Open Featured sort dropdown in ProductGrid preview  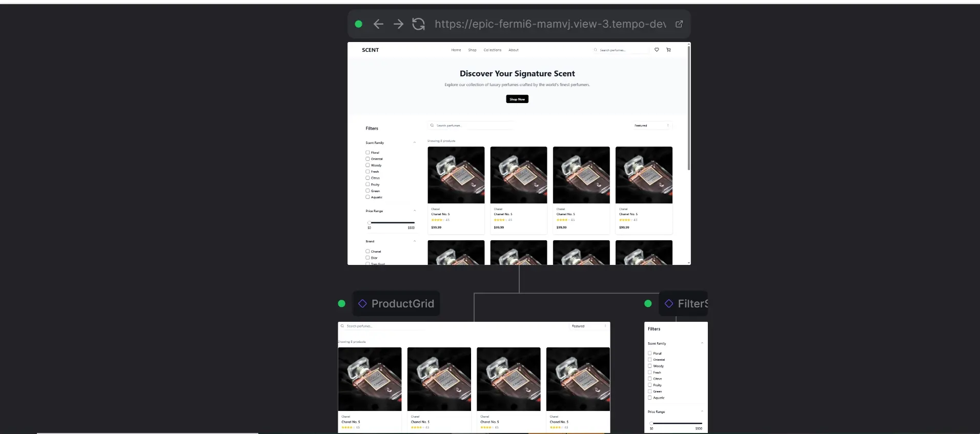589,326
